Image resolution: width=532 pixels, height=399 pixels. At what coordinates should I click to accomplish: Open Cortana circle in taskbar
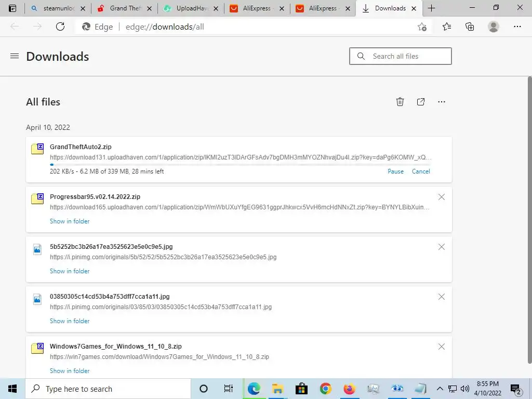pos(204,389)
